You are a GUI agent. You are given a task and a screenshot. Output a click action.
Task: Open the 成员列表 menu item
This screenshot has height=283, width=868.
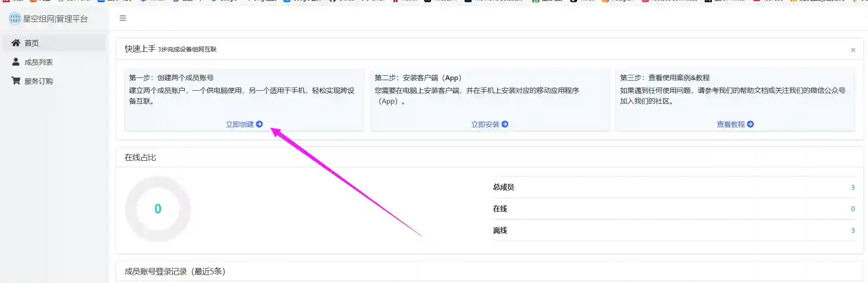click(x=39, y=62)
